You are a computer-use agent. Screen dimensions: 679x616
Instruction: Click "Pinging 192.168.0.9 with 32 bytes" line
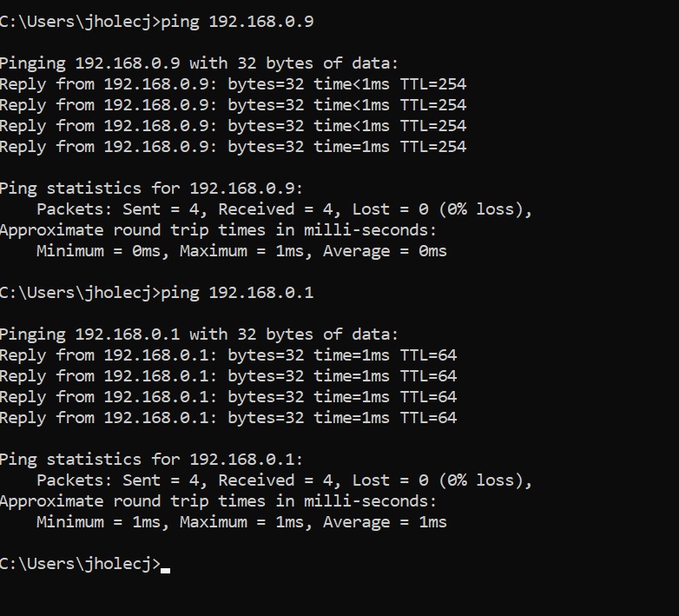pyautogui.click(x=199, y=63)
